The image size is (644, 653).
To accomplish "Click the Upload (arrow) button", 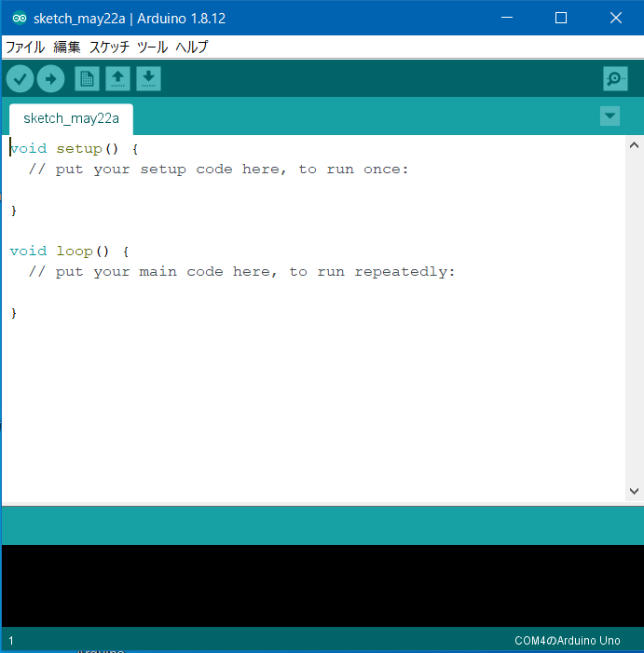I will pyautogui.click(x=51, y=78).
